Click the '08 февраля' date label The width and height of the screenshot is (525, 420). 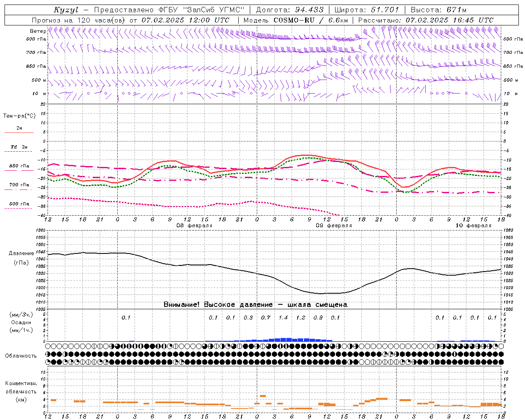coord(194,226)
